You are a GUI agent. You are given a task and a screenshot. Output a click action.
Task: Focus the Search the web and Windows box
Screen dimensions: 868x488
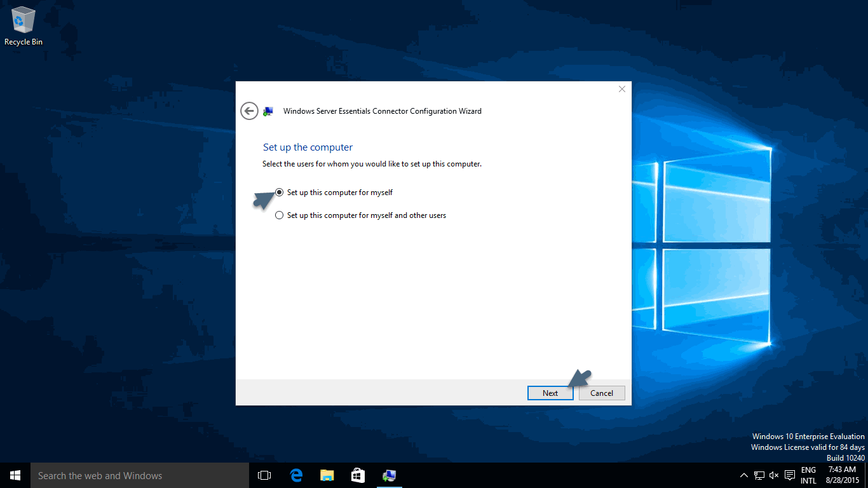pyautogui.click(x=140, y=475)
